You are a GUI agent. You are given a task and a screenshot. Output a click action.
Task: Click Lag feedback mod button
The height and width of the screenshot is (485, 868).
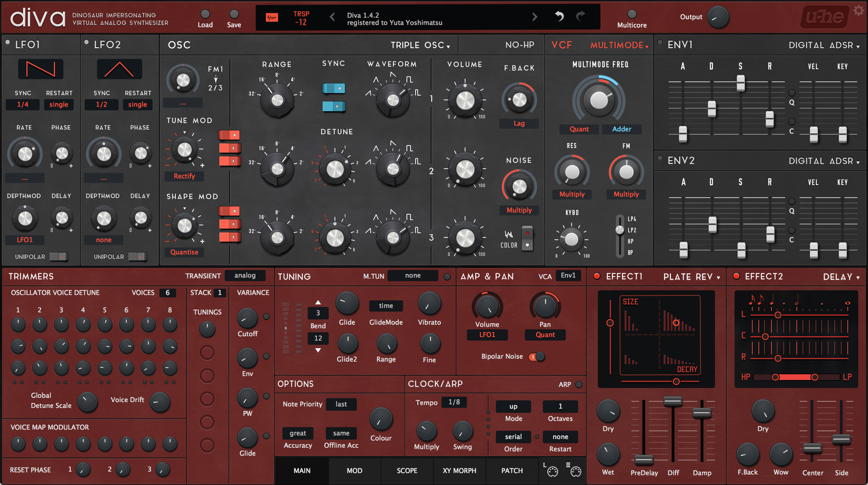click(x=519, y=123)
